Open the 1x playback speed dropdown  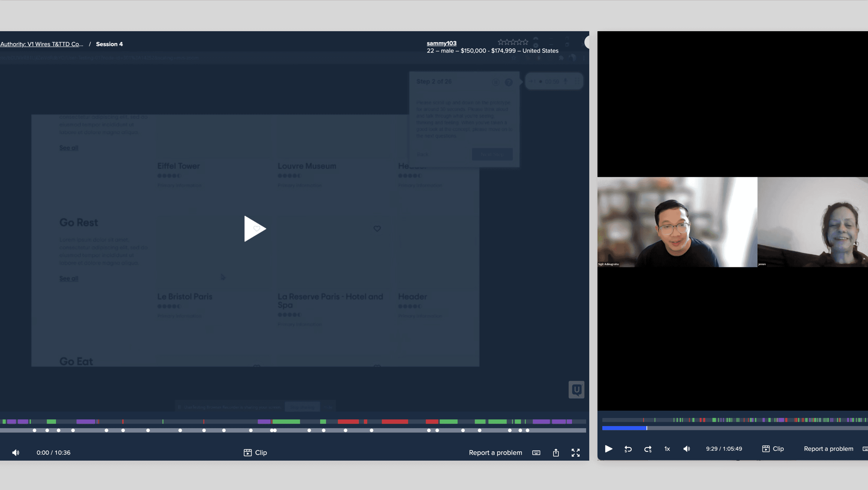[667, 449]
